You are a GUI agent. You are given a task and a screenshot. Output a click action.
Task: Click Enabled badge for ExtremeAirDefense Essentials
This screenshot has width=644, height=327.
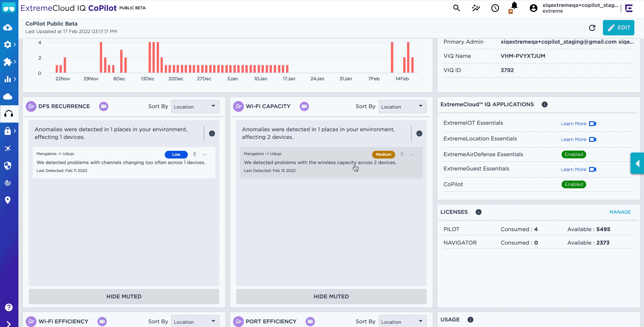pos(574,154)
